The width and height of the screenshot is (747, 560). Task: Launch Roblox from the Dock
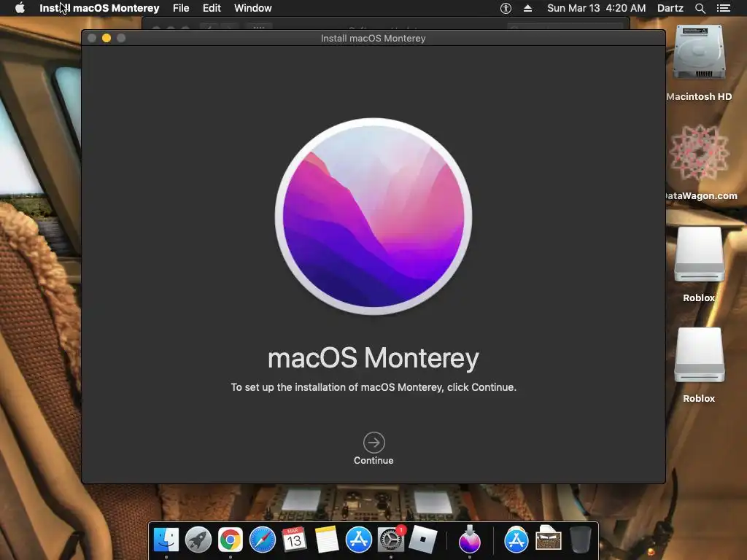(422, 540)
